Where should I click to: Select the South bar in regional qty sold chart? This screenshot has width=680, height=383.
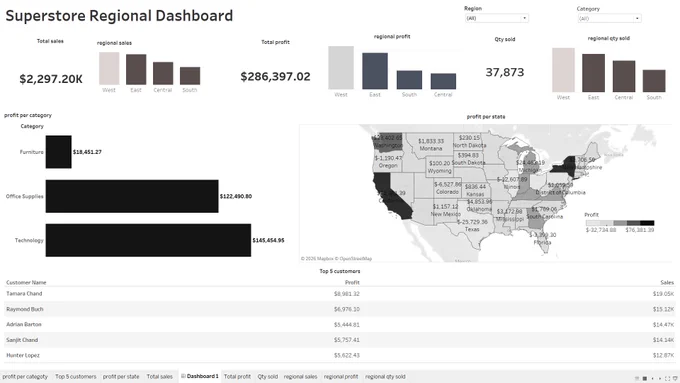point(654,81)
